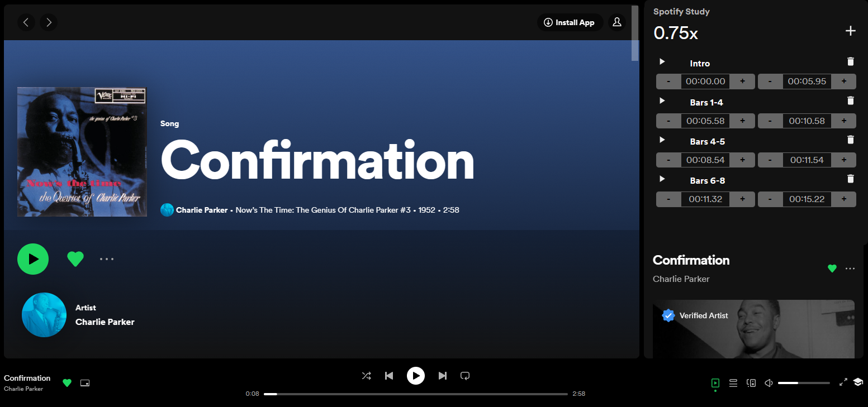Go forward with the right chevron arrow
The height and width of the screenshot is (407, 868).
[49, 22]
